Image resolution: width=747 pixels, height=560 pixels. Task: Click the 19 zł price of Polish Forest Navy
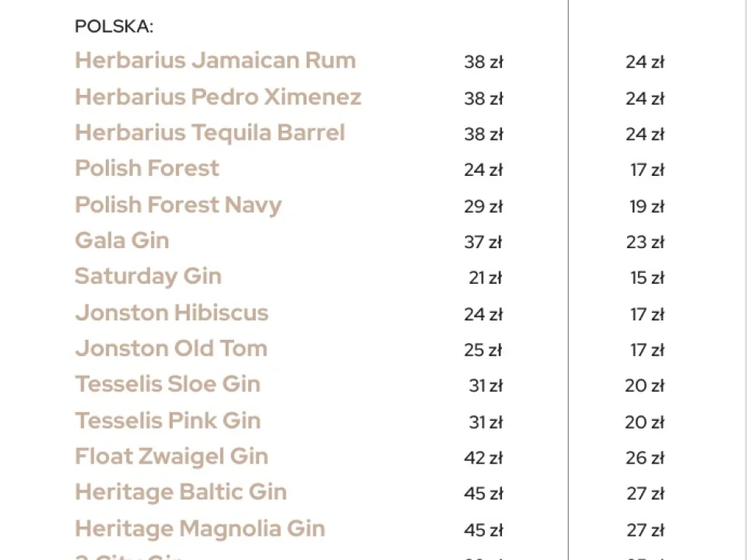point(647,207)
